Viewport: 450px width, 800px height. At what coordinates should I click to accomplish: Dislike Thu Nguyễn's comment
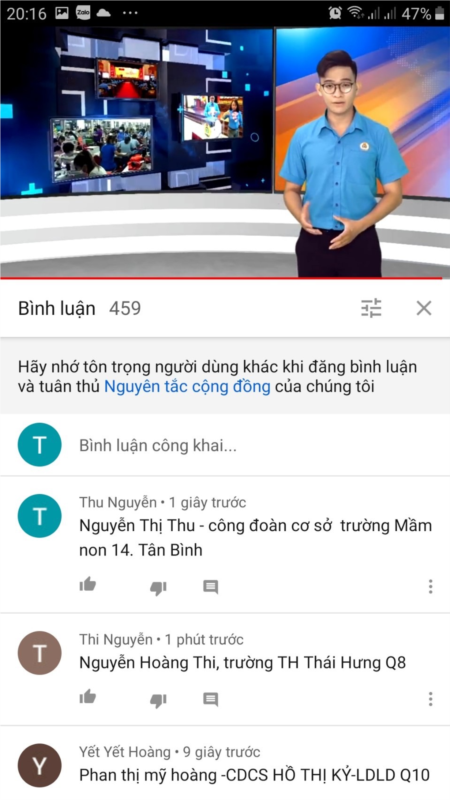click(158, 588)
